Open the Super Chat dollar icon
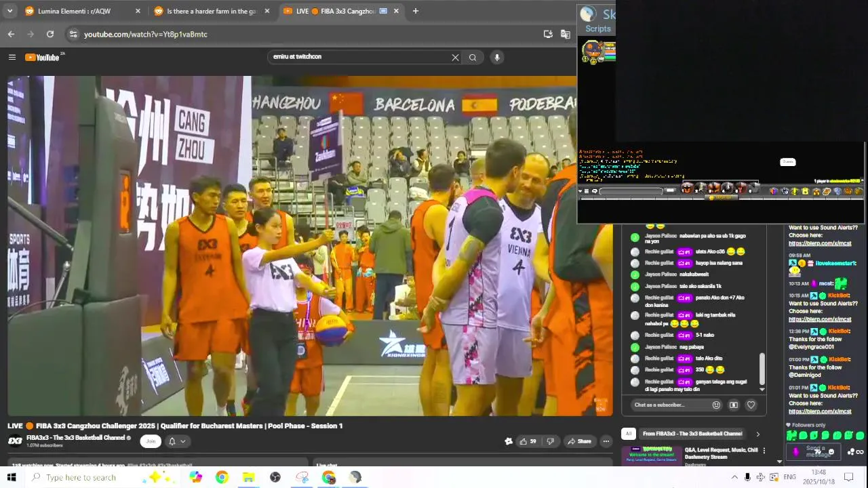The image size is (868, 488). point(734,405)
